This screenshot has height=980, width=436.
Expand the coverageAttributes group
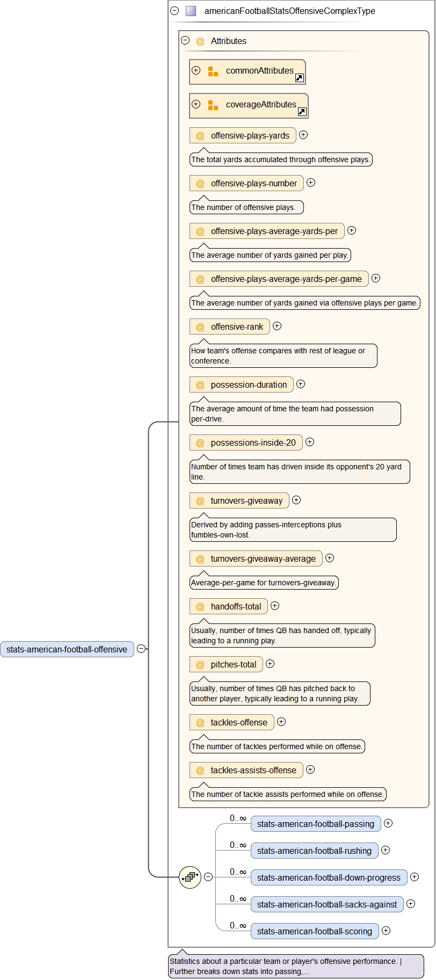[196, 104]
